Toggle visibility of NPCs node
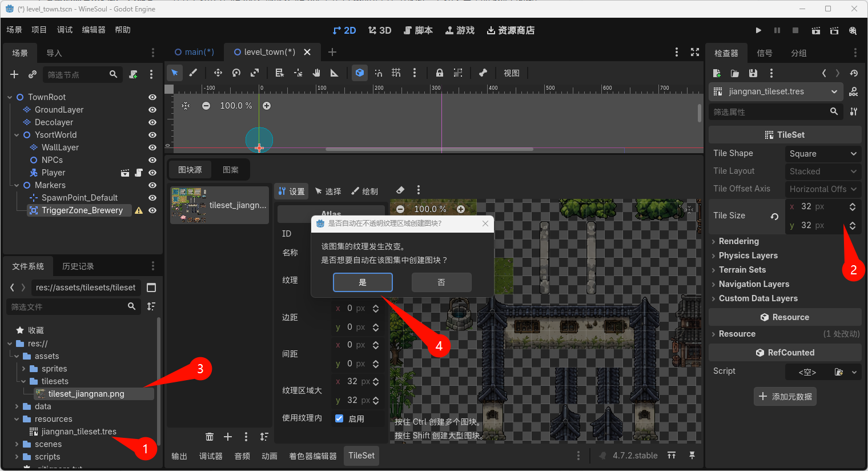 (x=152, y=160)
